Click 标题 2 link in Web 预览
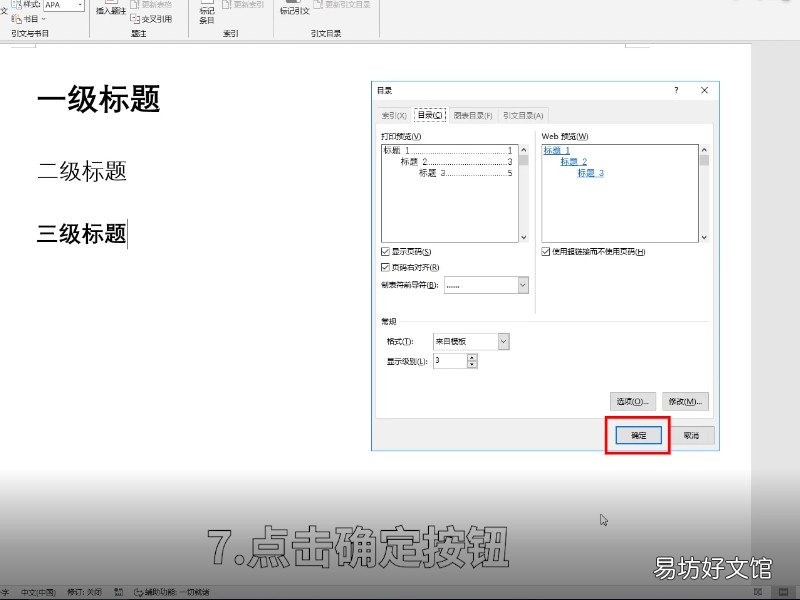The height and width of the screenshot is (600, 800). click(573, 162)
